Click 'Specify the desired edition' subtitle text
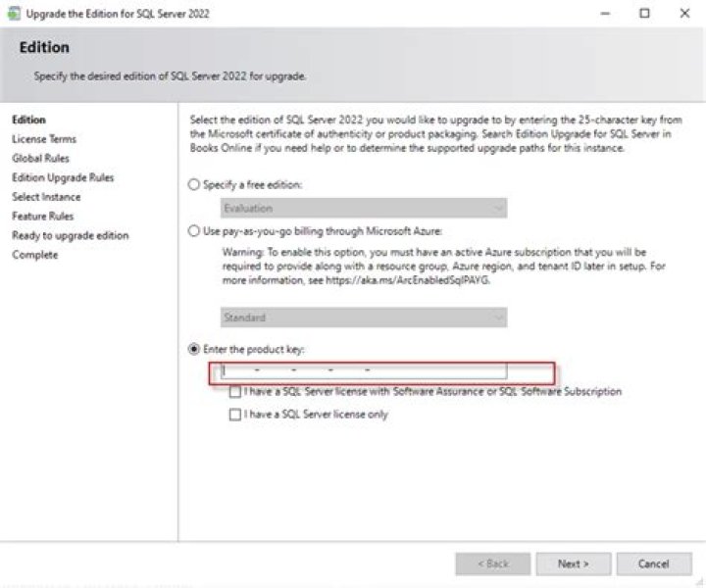706x588 pixels. click(170, 76)
